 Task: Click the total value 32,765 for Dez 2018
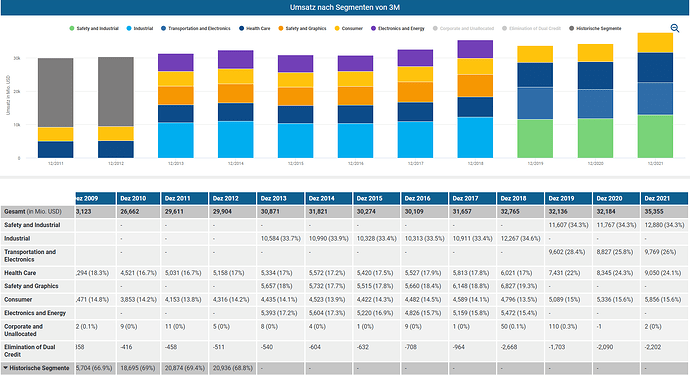pyautogui.click(x=510, y=212)
